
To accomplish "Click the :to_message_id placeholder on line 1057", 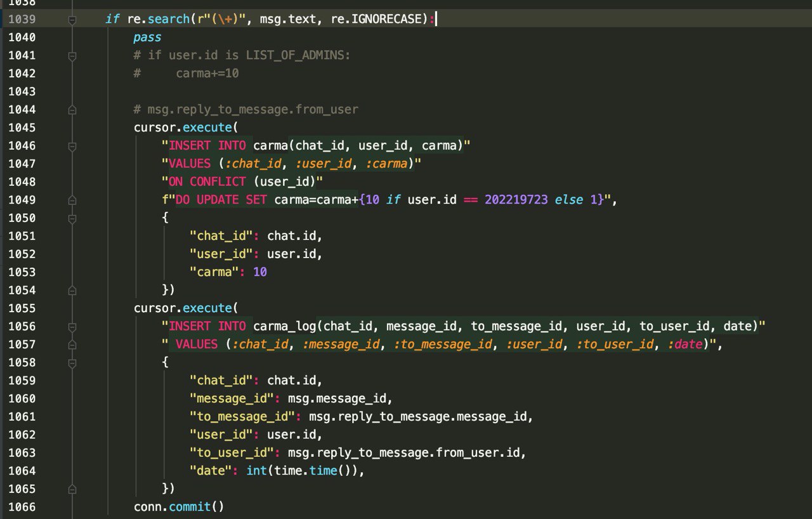I will pyautogui.click(x=443, y=345).
